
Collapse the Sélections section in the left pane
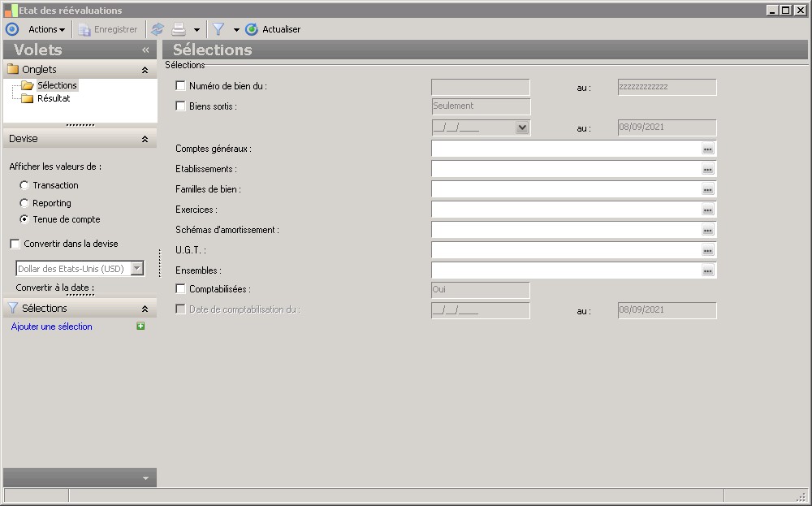(145, 309)
